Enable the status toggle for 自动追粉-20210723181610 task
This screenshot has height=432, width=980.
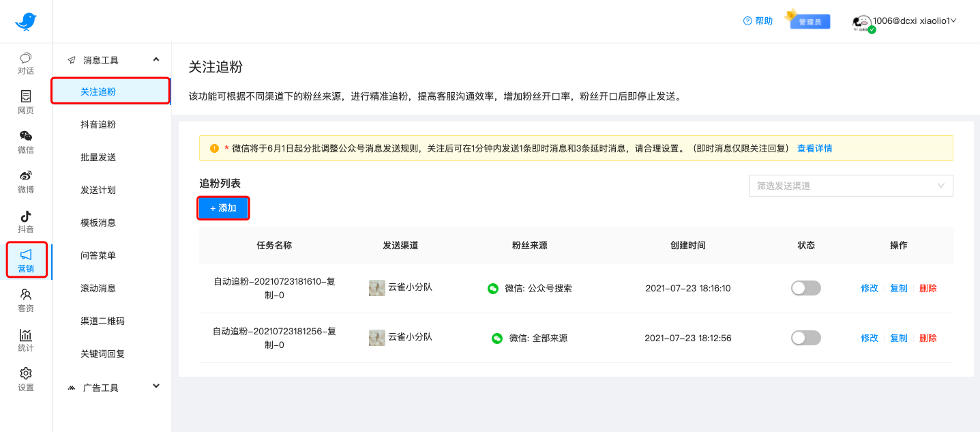coord(805,288)
